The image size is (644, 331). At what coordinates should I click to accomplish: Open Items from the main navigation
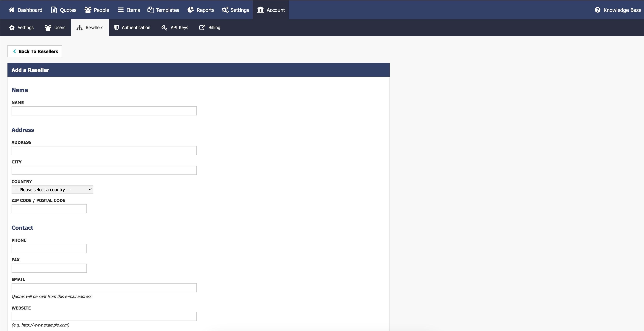(x=129, y=10)
